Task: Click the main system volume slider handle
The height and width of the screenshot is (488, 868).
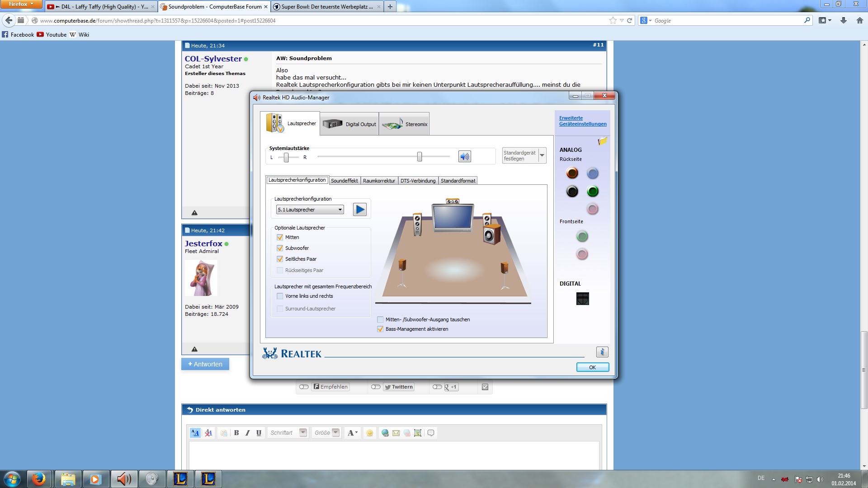Action: tap(420, 157)
